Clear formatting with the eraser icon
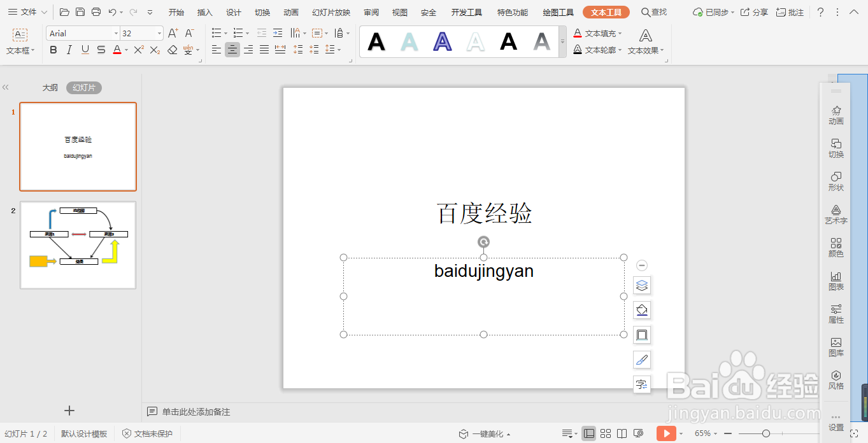The width and height of the screenshot is (868, 443). (172, 50)
